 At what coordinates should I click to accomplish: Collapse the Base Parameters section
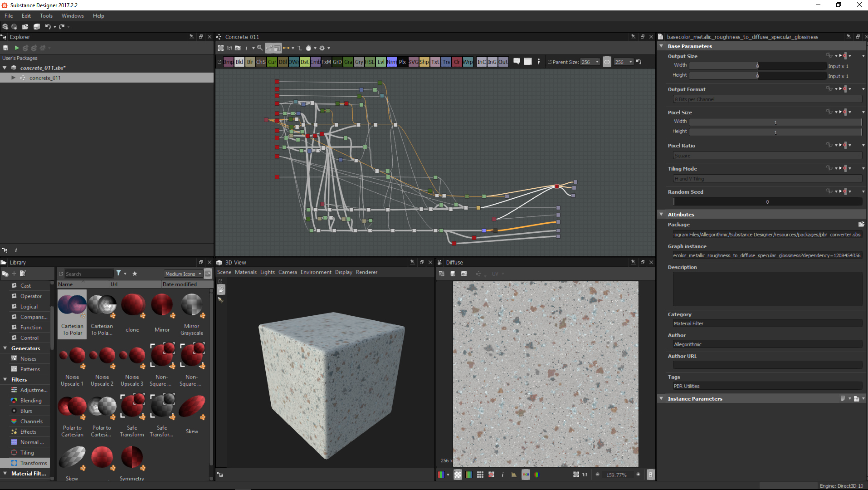click(x=661, y=46)
